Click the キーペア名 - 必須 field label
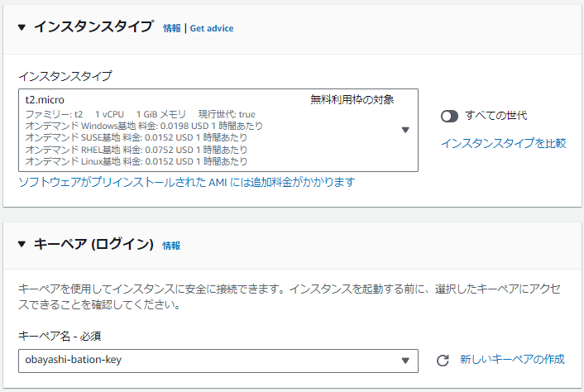The height and width of the screenshot is (392, 584). tap(60, 336)
